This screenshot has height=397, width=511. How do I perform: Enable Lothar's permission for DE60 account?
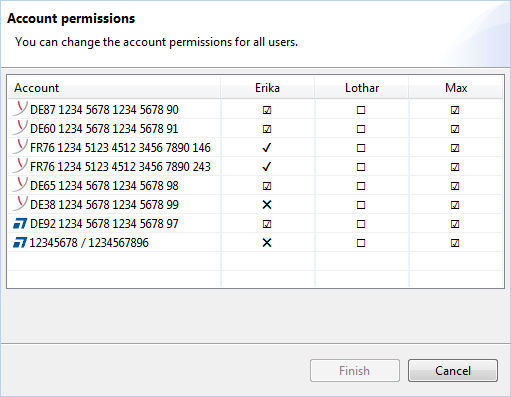[361, 129]
